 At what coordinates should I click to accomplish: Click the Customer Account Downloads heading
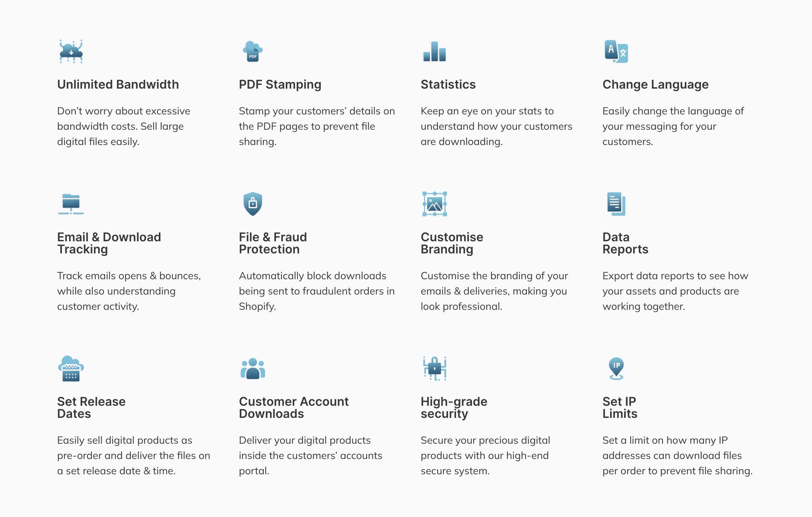pos(294,407)
